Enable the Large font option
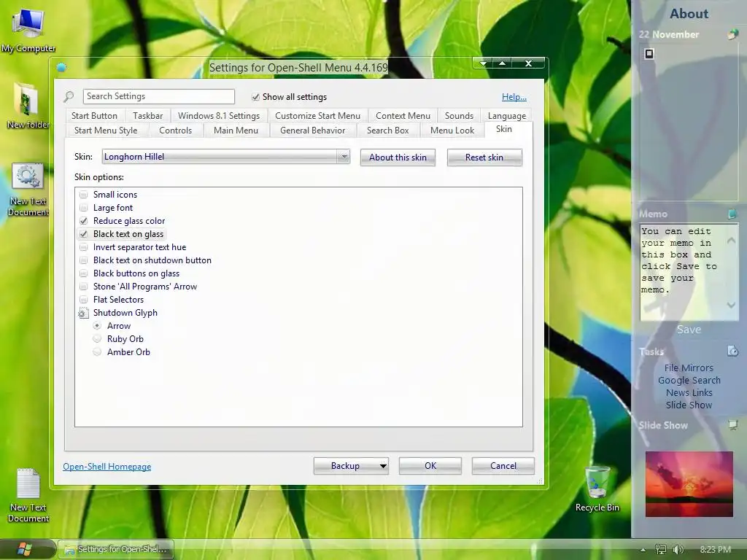 [x=83, y=208]
